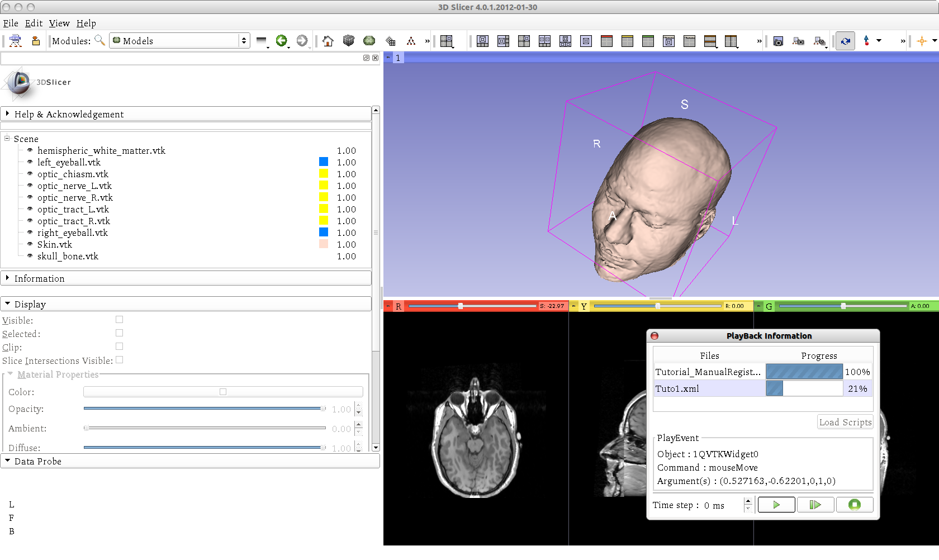Open the Edit menu
The image size is (939, 560).
coord(34,23)
